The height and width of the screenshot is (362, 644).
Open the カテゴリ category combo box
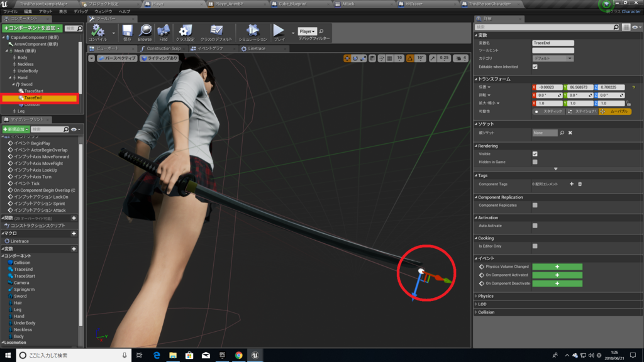click(x=553, y=58)
